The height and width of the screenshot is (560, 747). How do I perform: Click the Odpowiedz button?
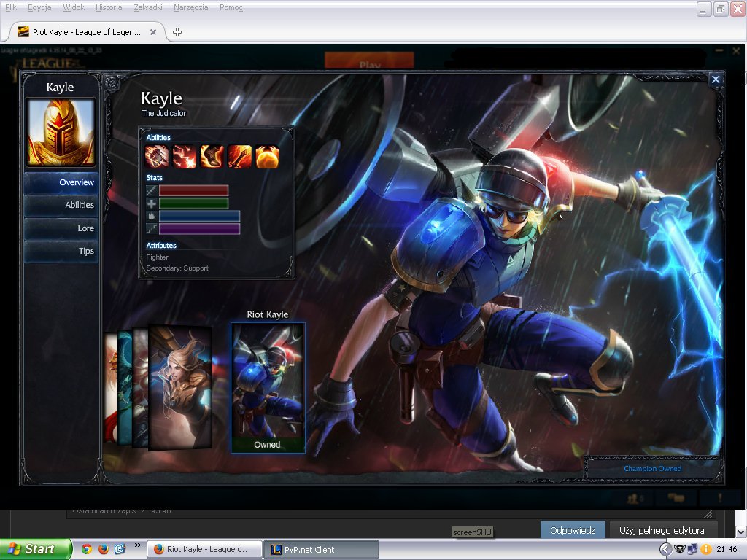click(x=573, y=531)
